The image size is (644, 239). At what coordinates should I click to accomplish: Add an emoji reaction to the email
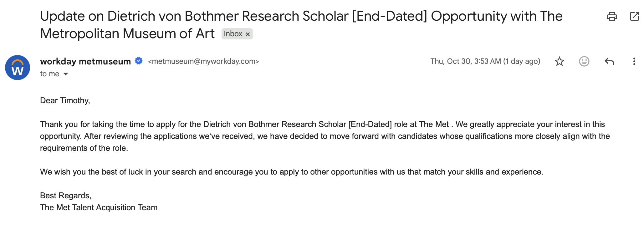(x=584, y=61)
